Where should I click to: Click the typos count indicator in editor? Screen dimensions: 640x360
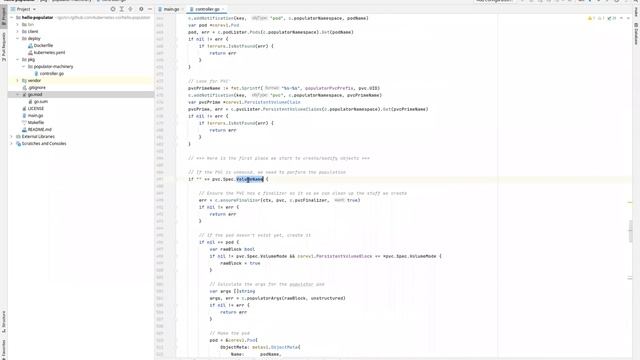[x=612, y=18]
